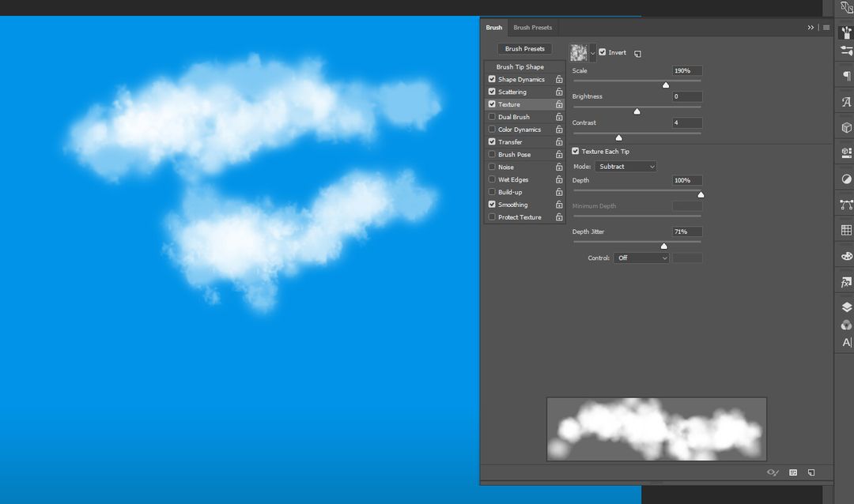Open the Color palette panel icon
Viewport: 854px width, 504px height.
point(846,256)
